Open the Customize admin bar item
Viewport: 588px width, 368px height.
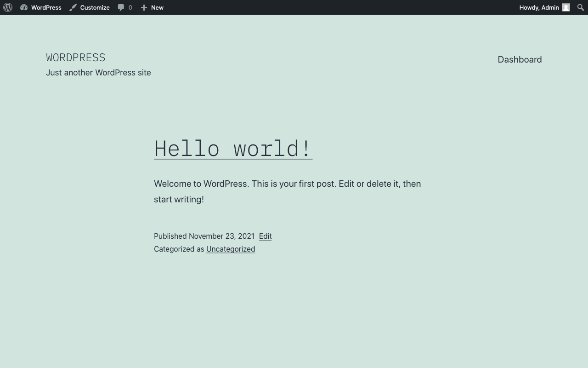[x=89, y=7]
